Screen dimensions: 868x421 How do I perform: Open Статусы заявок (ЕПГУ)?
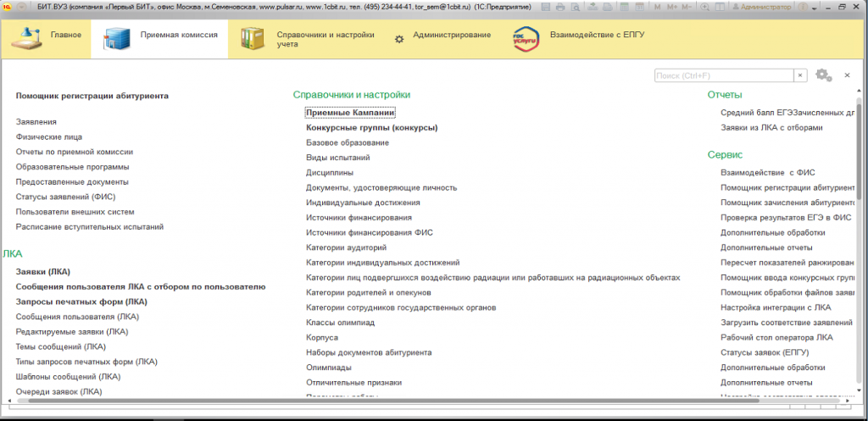(765, 352)
